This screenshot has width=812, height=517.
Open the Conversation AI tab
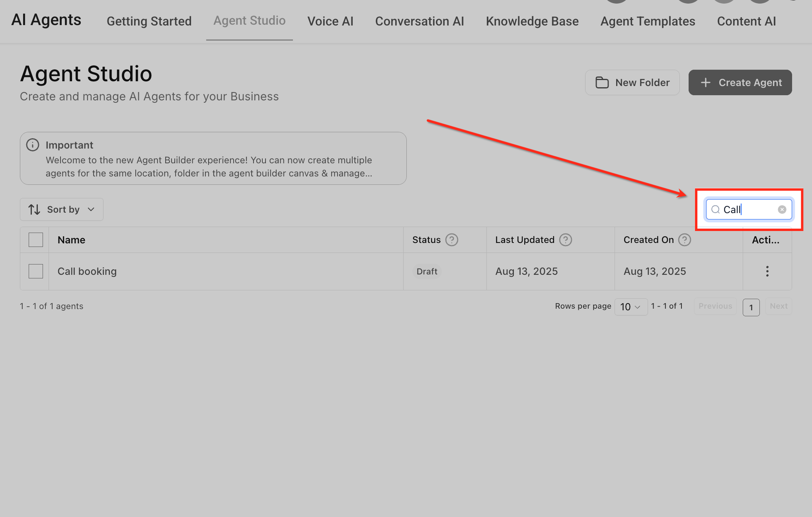(x=419, y=21)
